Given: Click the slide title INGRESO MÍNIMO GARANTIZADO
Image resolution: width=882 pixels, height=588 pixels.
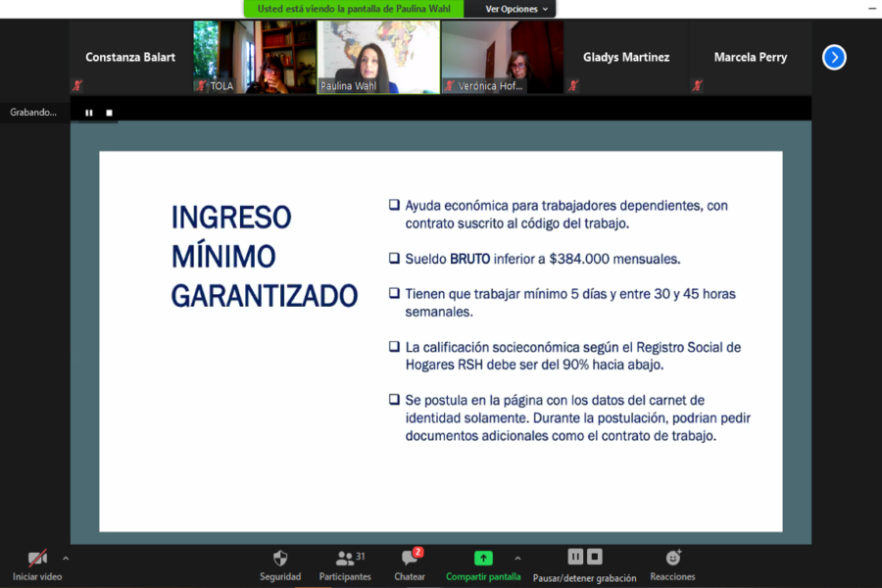Looking at the screenshot, I should tap(265, 257).
